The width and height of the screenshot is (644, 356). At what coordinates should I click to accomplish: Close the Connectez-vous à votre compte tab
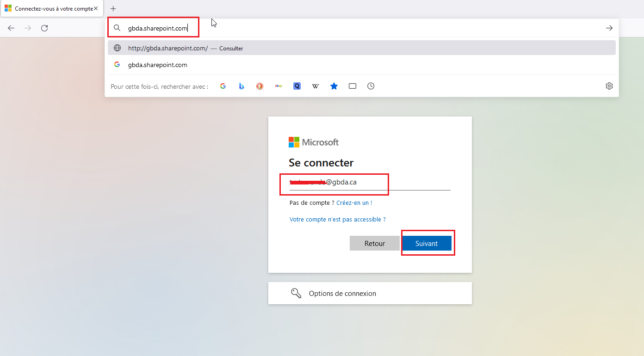96,9
